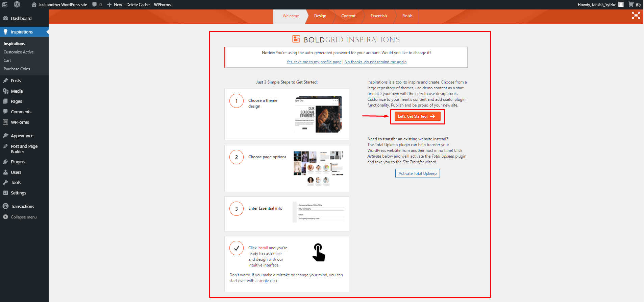The height and width of the screenshot is (302, 644).
Task: Open the Inspirations submenu entry
Action: pos(14,44)
